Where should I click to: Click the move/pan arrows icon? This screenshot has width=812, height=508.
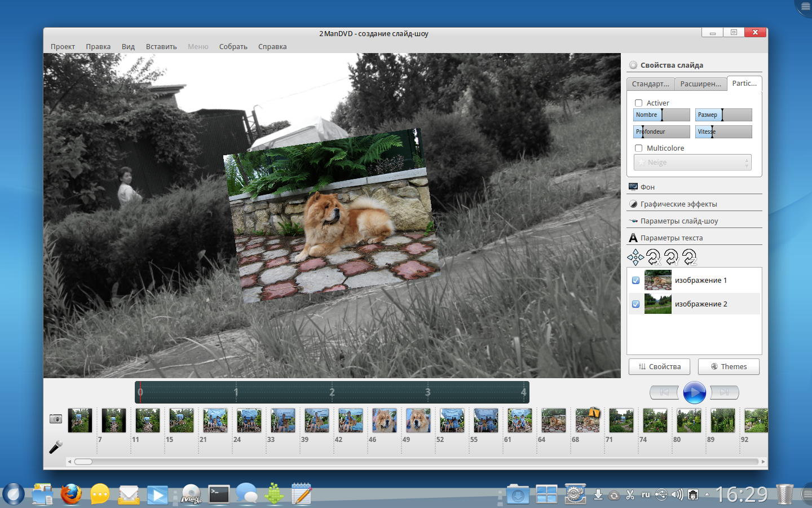635,257
